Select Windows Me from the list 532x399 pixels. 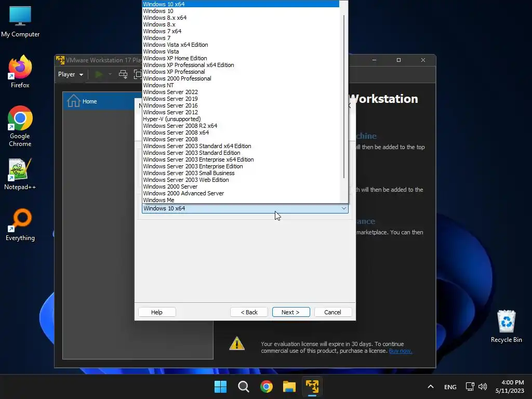coord(241,200)
